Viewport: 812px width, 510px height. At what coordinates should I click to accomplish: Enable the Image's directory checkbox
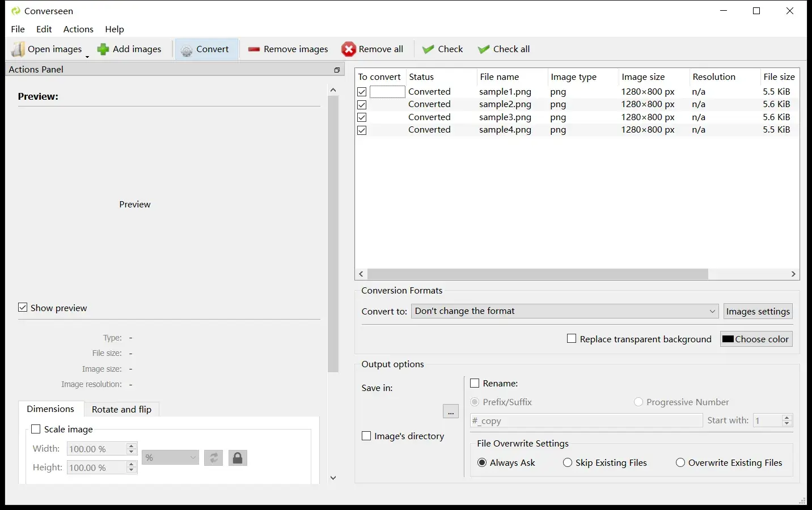click(x=366, y=436)
